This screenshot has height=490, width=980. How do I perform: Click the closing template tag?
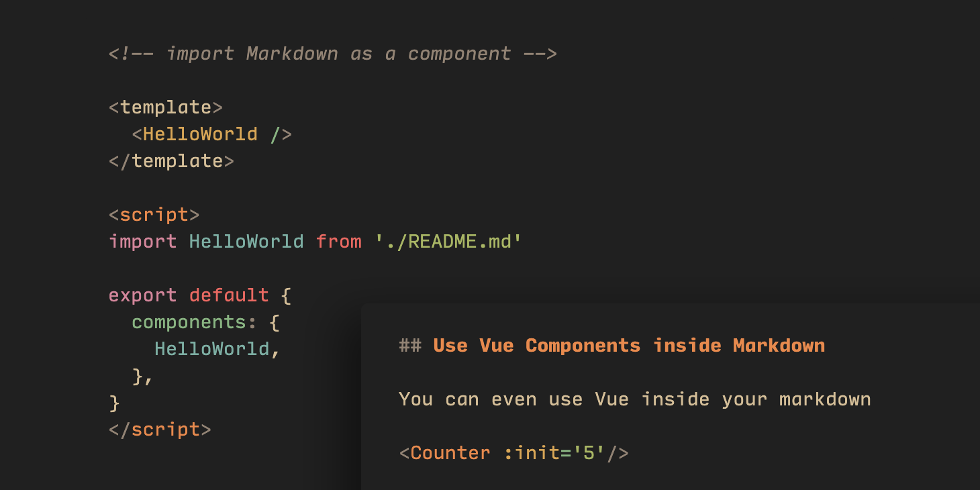[172, 161]
